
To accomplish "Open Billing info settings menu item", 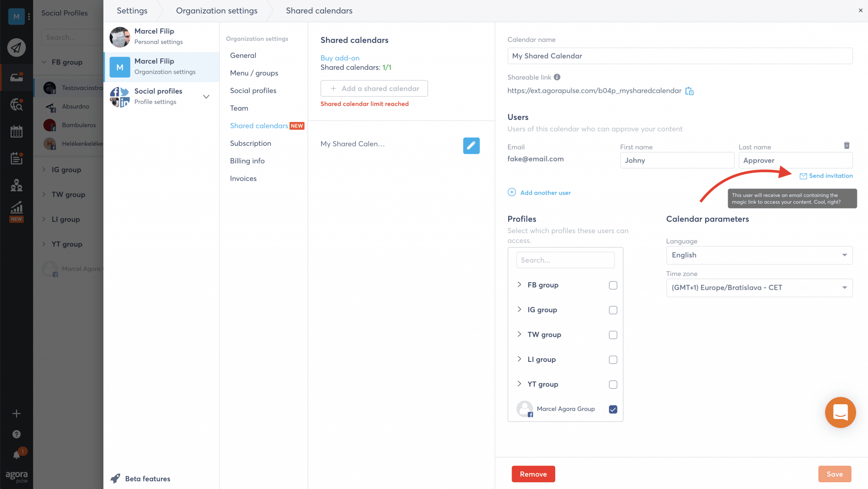I will tap(247, 161).
